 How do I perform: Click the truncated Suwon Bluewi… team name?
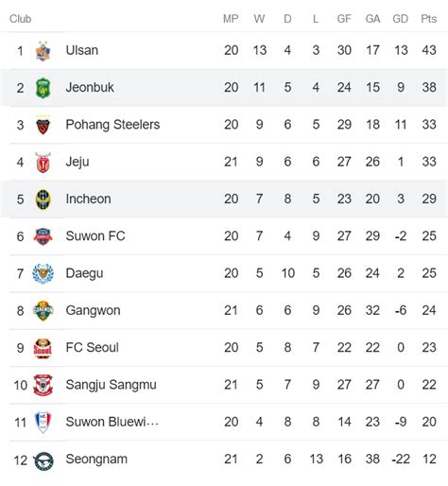[x=112, y=422]
